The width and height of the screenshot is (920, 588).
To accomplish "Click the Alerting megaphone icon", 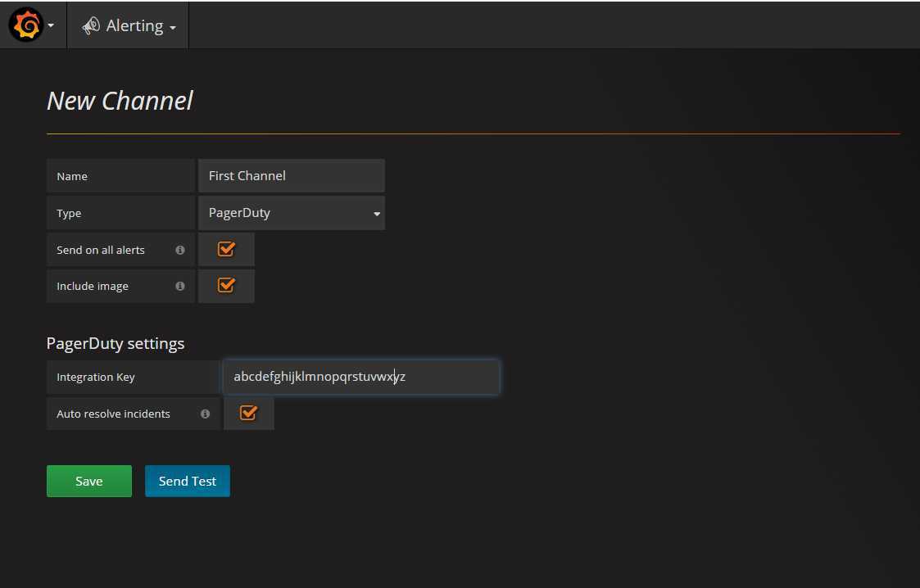I will click(x=91, y=25).
